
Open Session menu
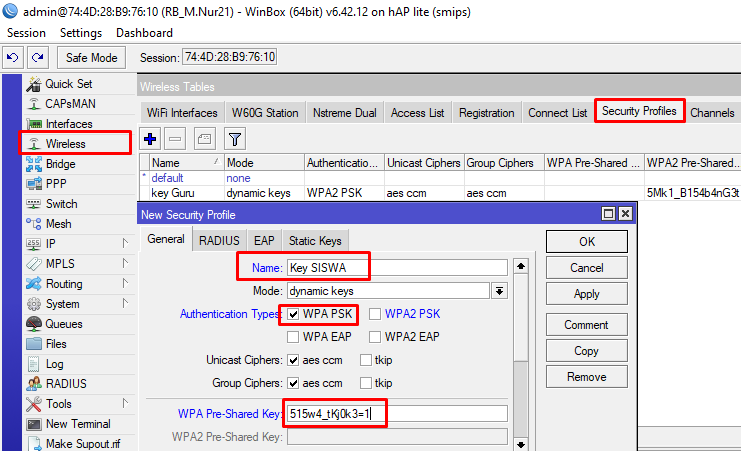pos(26,33)
